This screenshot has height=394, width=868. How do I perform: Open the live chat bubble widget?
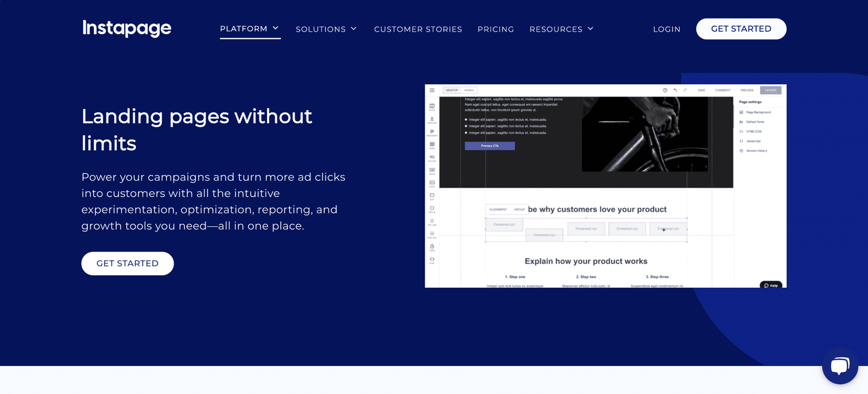point(840,366)
